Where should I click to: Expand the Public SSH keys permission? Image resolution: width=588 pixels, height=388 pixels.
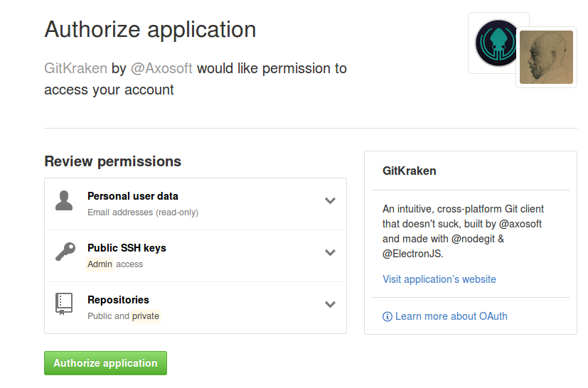pos(330,252)
